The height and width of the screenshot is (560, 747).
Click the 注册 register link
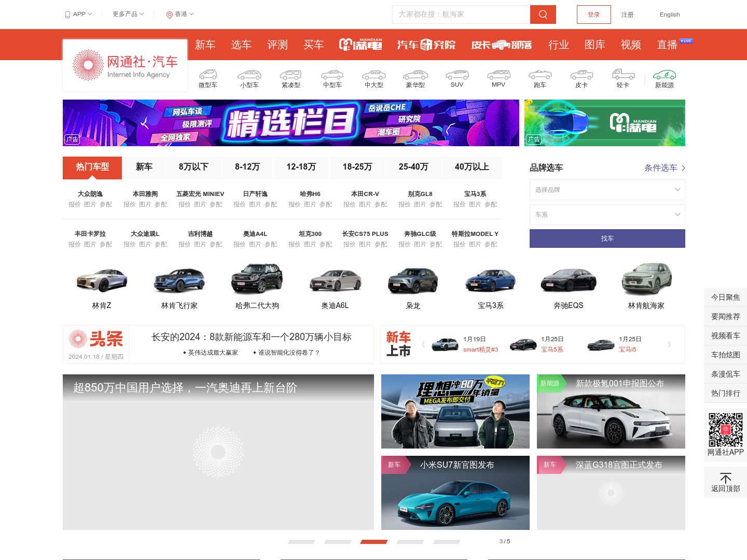628,15
